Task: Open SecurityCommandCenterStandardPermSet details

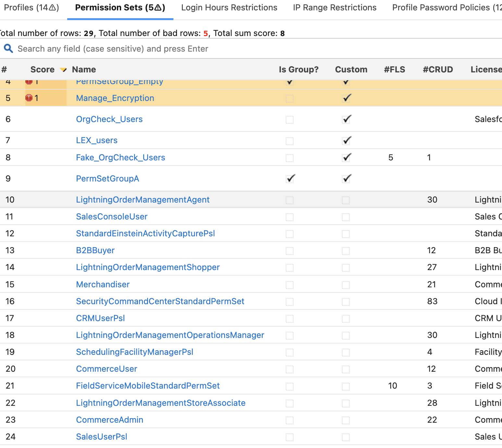Action: pos(160,301)
